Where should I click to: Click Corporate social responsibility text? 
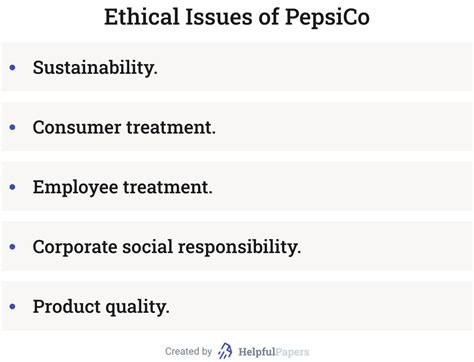[167, 247]
